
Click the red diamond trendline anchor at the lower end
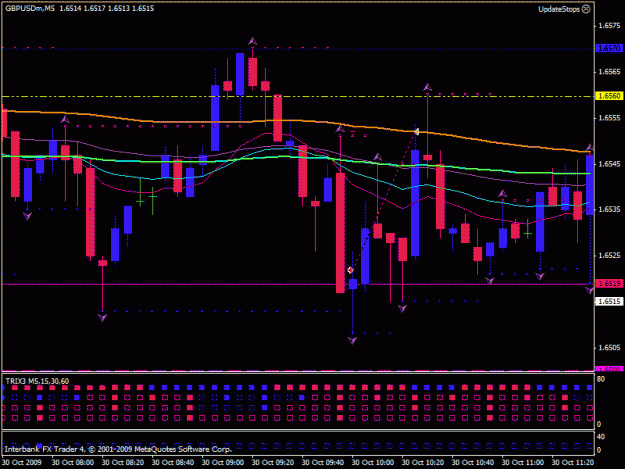tap(350, 270)
